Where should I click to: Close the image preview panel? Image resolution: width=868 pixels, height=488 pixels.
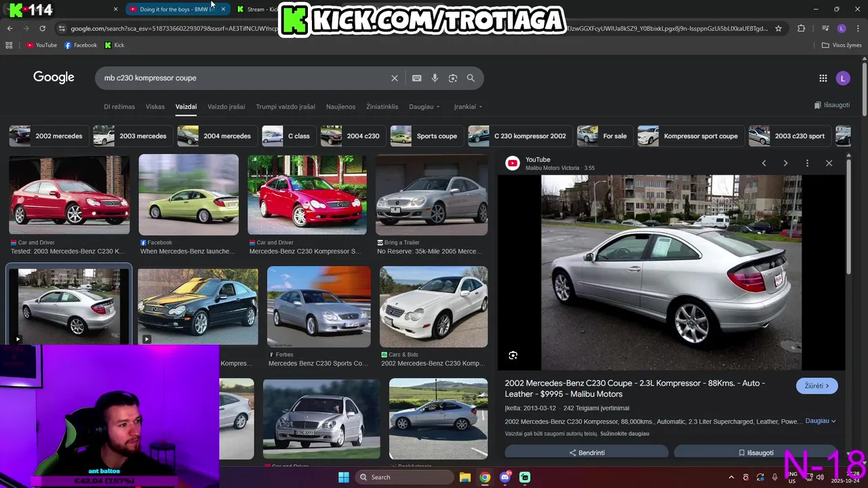pyautogui.click(x=829, y=163)
